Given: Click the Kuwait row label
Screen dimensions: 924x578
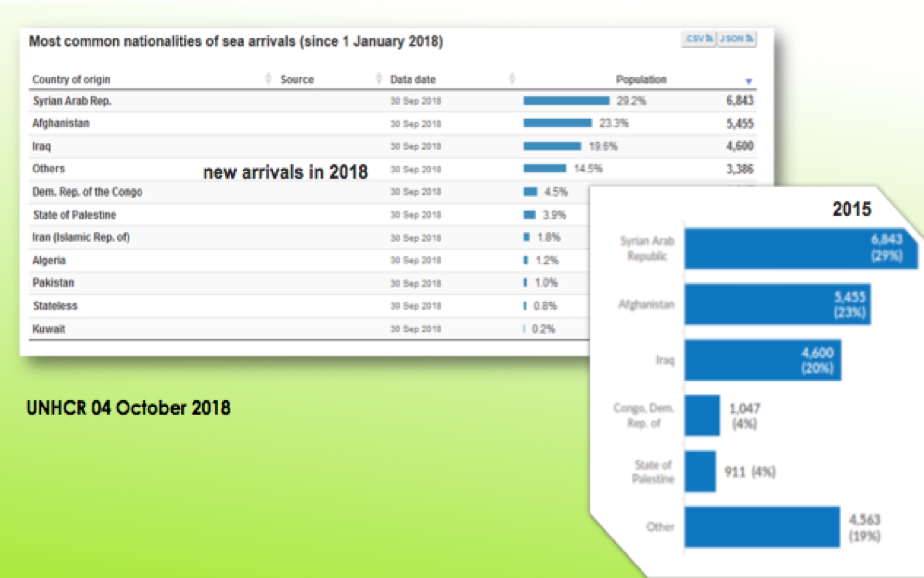Looking at the screenshot, I should coord(49,329).
